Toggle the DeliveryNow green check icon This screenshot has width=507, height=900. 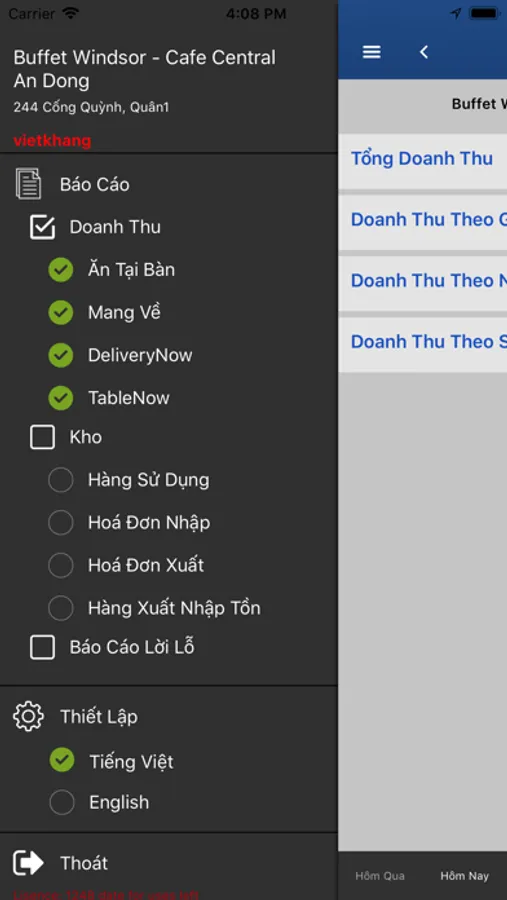(x=61, y=355)
